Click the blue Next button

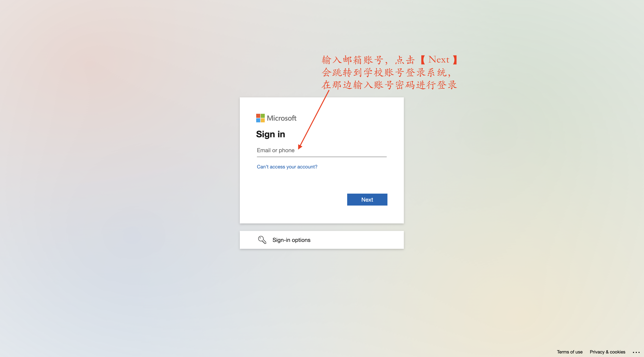coord(367,199)
